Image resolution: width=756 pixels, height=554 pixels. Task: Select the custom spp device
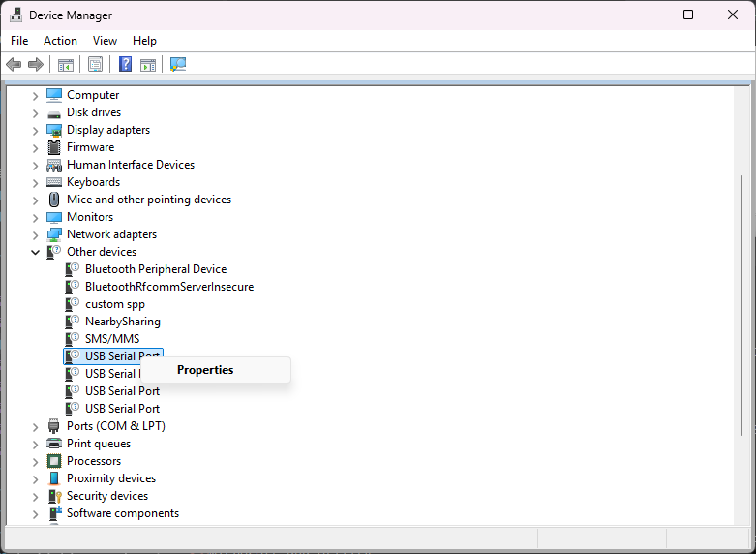115,304
